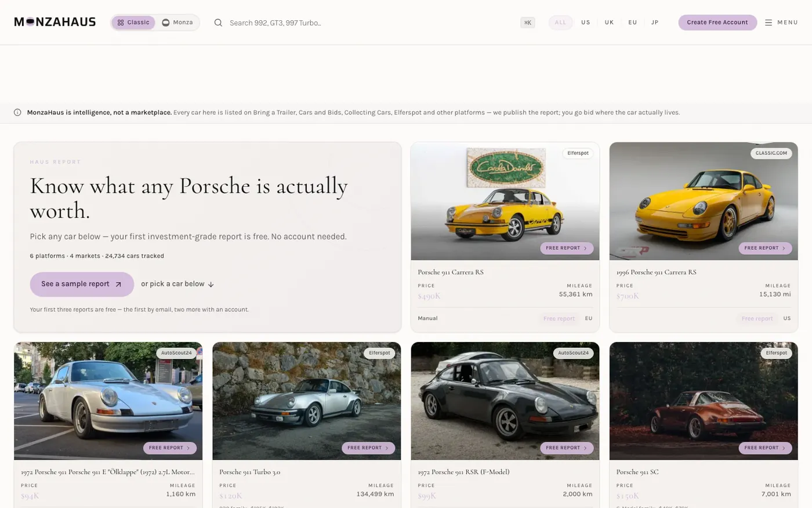Click the title 'Porsche 911 Turbo 3.0'
This screenshot has width=812, height=508.
250,472
